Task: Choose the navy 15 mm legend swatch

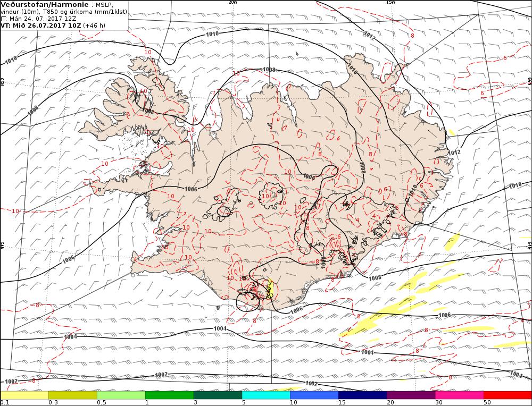Action: click(362, 395)
